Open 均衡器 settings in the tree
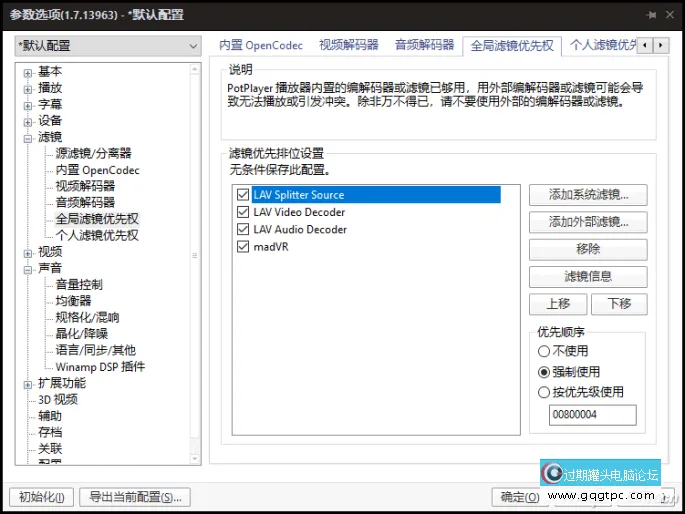The height and width of the screenshot is (514, 685). 73,301
